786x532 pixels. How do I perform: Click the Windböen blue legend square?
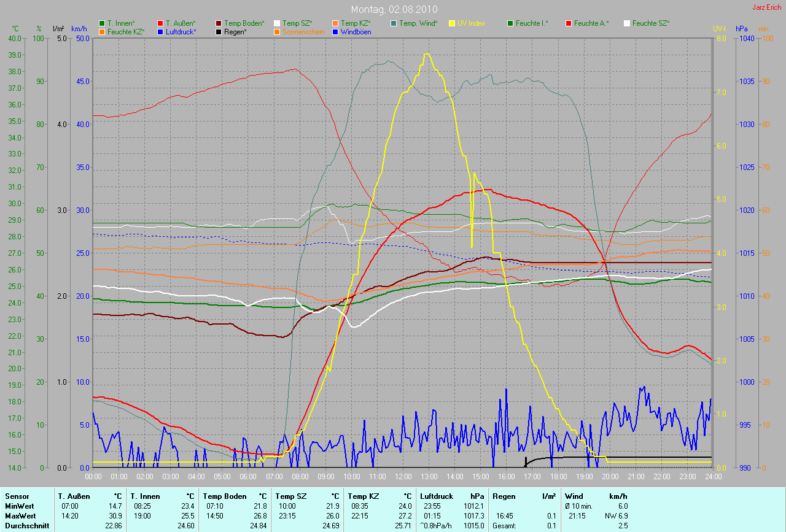[335, 31]
